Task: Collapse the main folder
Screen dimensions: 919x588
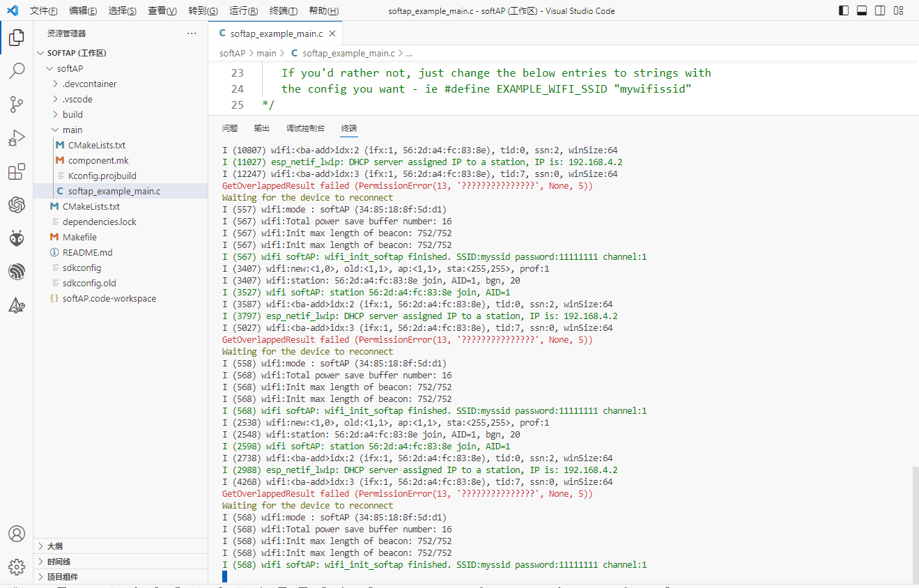Action: coord(121,130)
